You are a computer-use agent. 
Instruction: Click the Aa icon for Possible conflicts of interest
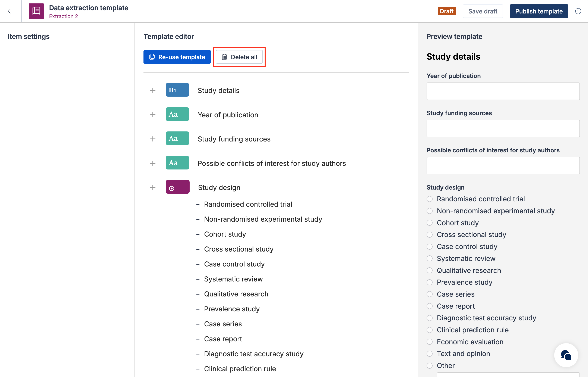(x=177, y=163)
